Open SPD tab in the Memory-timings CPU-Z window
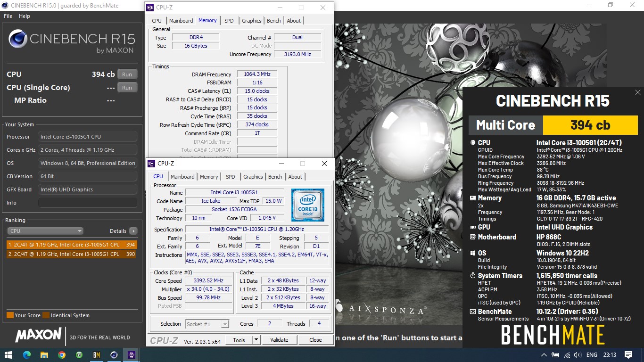The width and height of the screenshot is (644, 362). point(229,21)
